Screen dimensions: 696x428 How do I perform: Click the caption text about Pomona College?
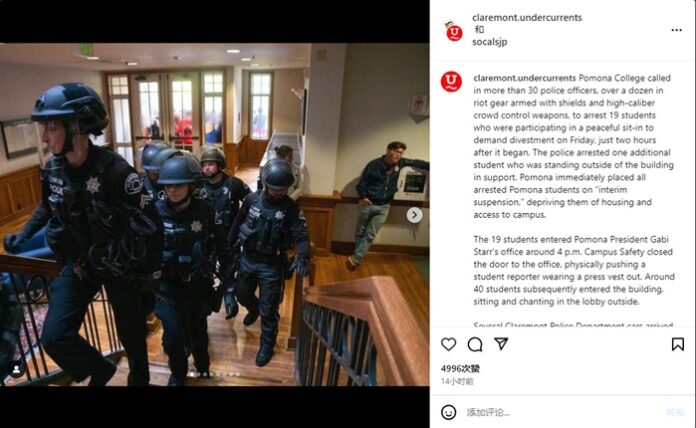point(573,146)
